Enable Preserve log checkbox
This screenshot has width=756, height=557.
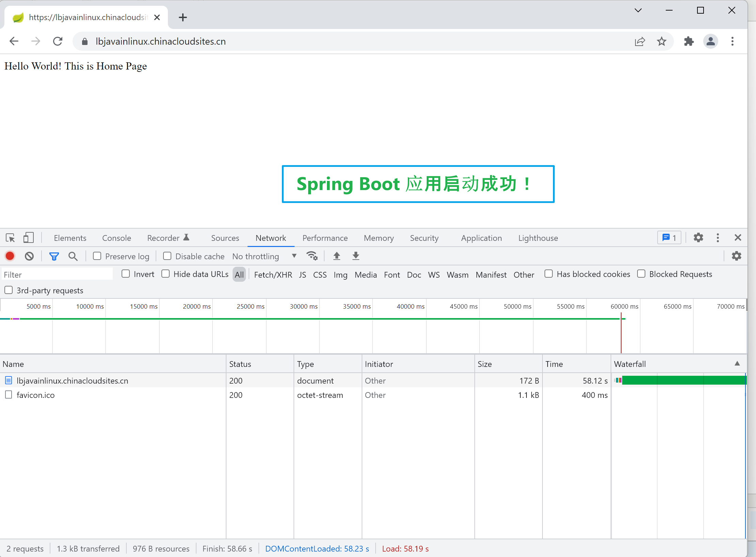point(97,256)
